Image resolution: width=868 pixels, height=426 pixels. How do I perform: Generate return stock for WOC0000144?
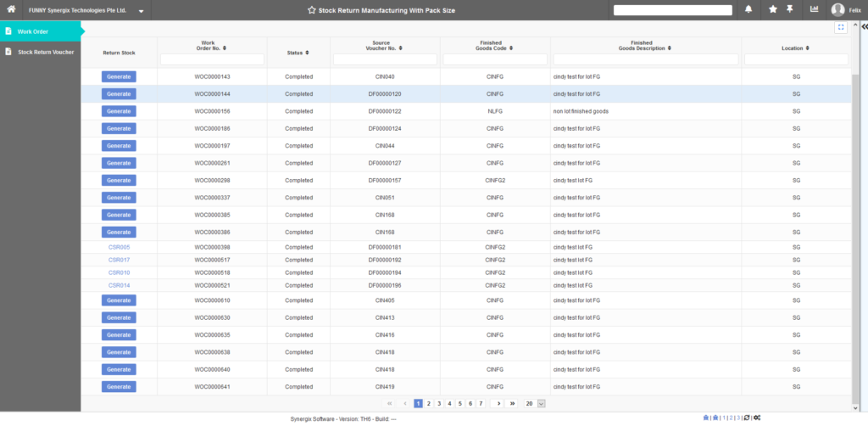coord(119,93)
